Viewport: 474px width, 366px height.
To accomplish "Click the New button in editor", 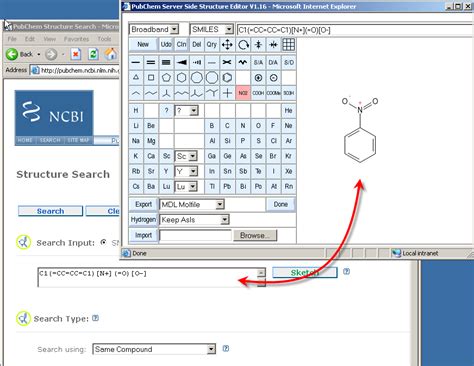I will coord(143,45).
